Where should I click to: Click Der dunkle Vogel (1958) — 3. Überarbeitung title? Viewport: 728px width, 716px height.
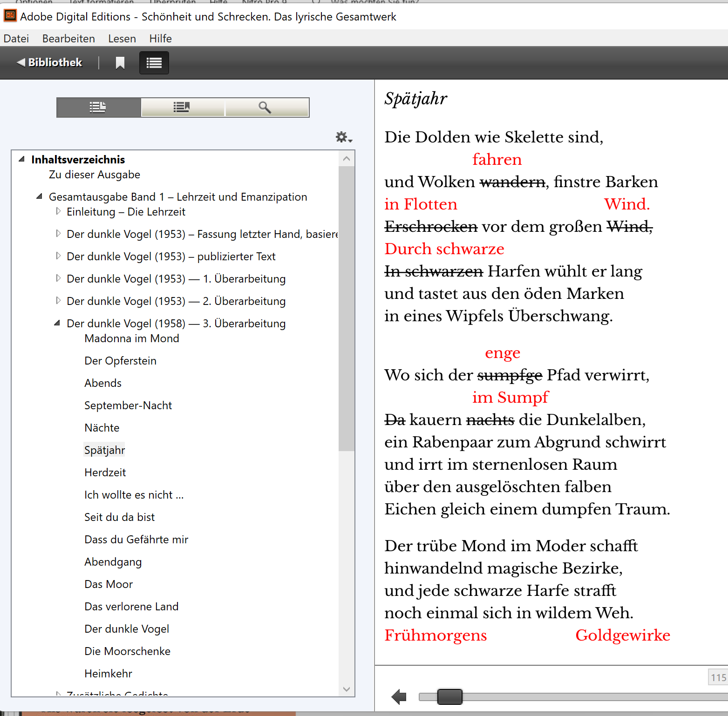pyautogui.click(x=176, y=324)
